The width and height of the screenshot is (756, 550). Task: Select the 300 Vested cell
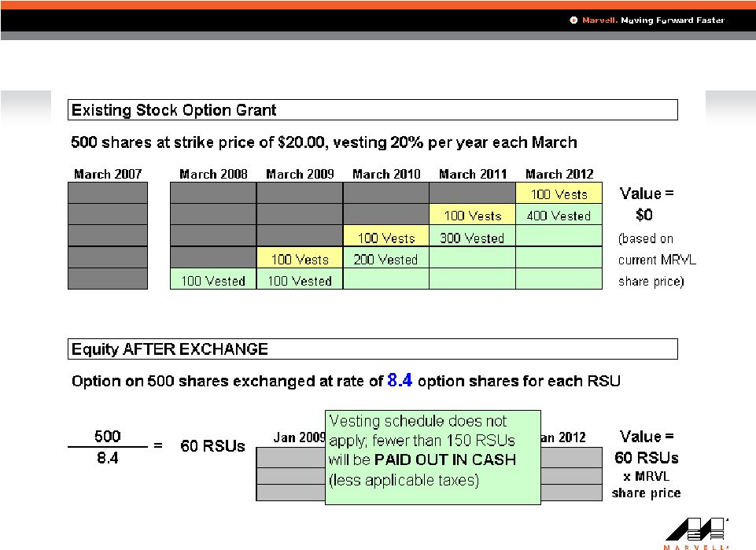tap(472, 237)
